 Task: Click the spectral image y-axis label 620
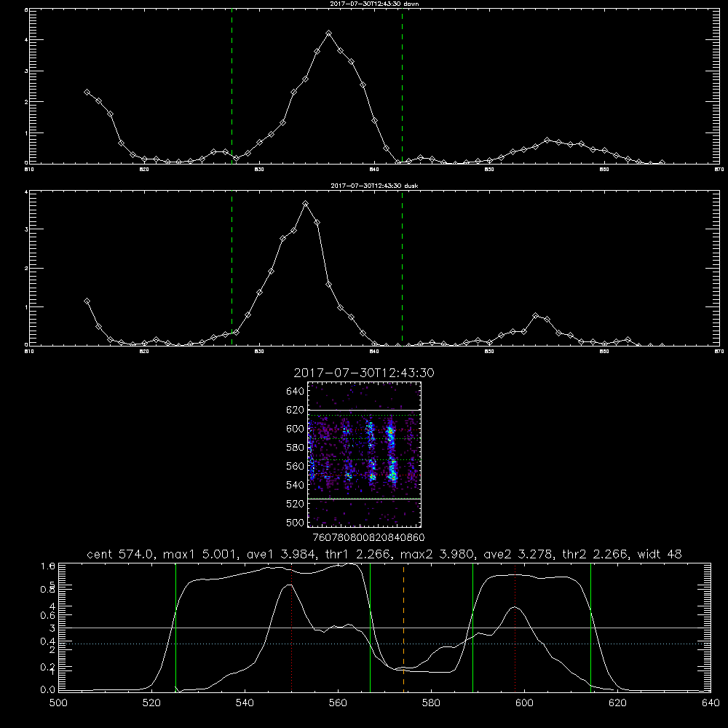click(296, 410)
